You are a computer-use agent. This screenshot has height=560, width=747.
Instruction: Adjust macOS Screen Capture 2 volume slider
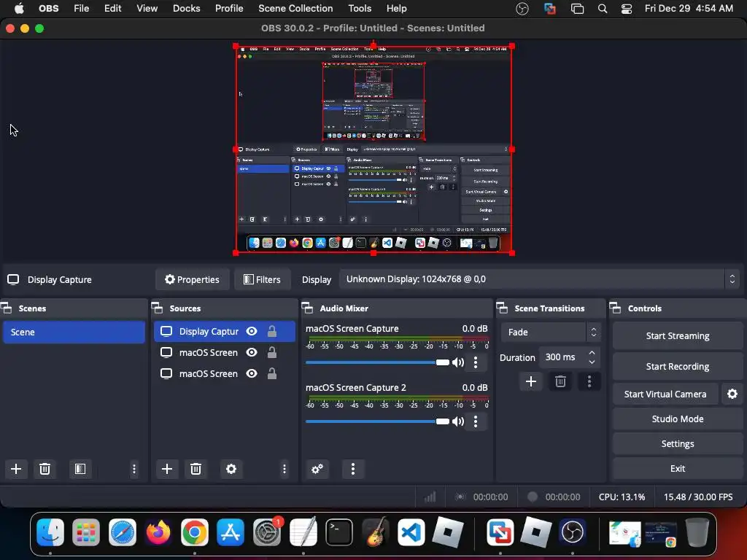(377, 421)
